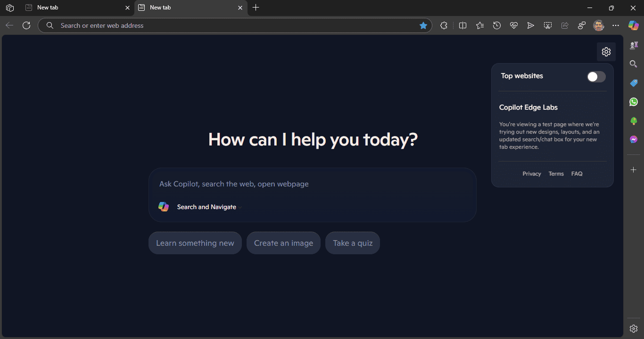
Task: Open the user profile avatar
Action: coord(599,25)
